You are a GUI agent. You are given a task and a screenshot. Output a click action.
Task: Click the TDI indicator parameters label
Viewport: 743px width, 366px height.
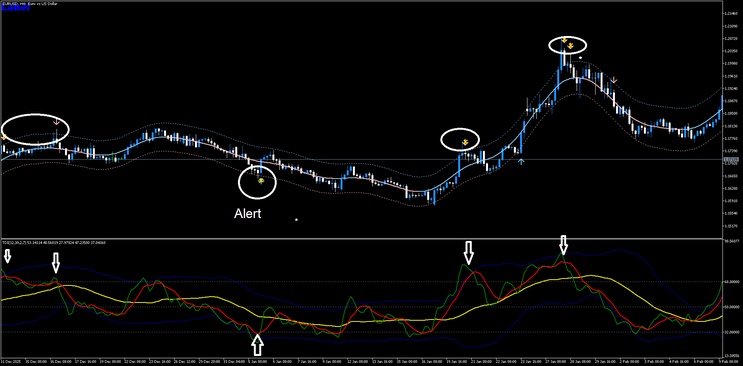54,243
